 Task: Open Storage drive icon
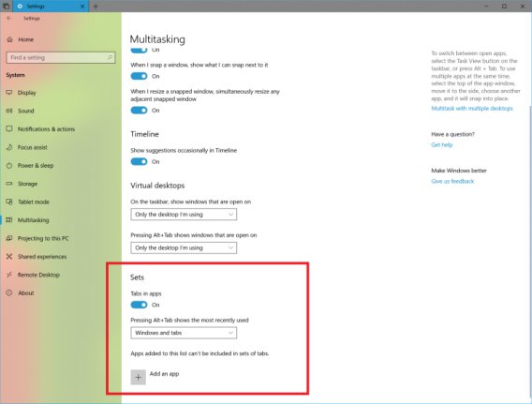tap(9, 184)
